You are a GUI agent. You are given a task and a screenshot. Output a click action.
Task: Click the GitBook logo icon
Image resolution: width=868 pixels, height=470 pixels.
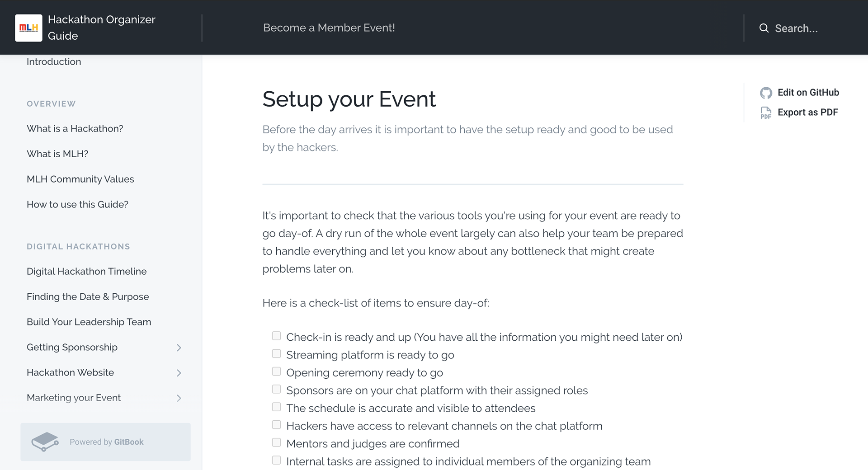tap(45, 442)
